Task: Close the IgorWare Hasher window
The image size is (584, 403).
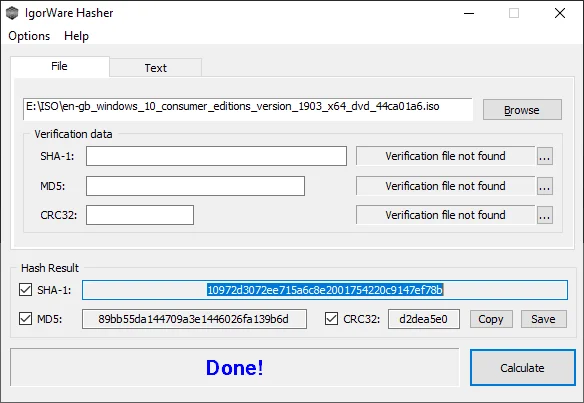Action: click(x=560, y=13)
